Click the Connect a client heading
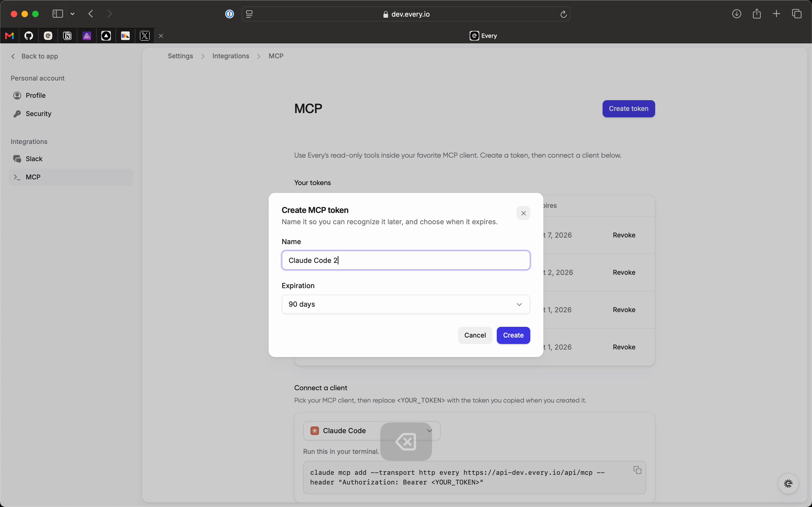The height and width of the screenshot is (507, 812). (321, 388)
